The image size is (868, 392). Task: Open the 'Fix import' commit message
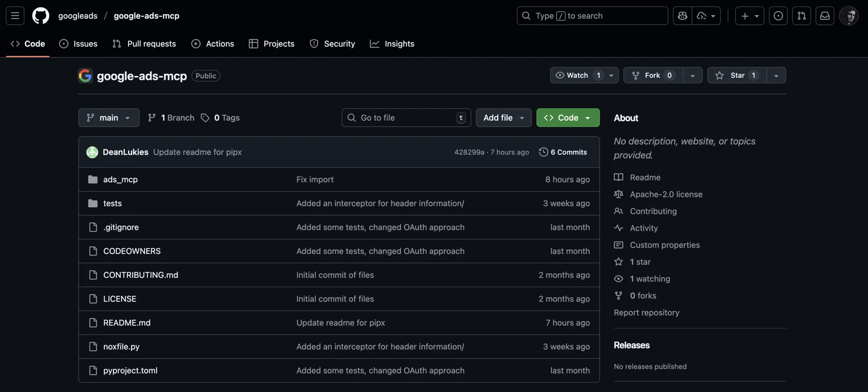pos(315,179)
